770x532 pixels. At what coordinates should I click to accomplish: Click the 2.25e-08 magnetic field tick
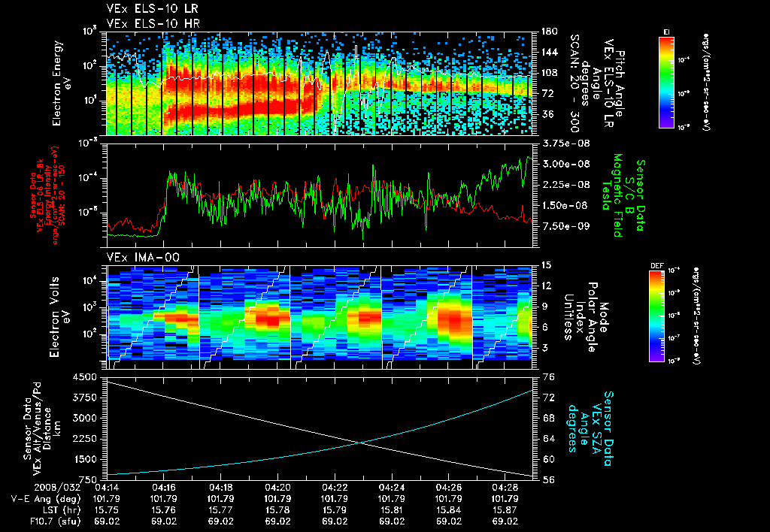pyautogui.click(x=566, y=185)
